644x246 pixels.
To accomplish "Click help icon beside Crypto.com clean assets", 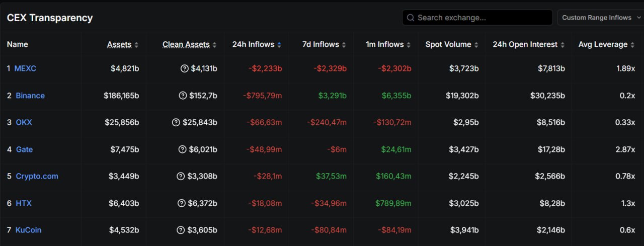I will (181, 176).
